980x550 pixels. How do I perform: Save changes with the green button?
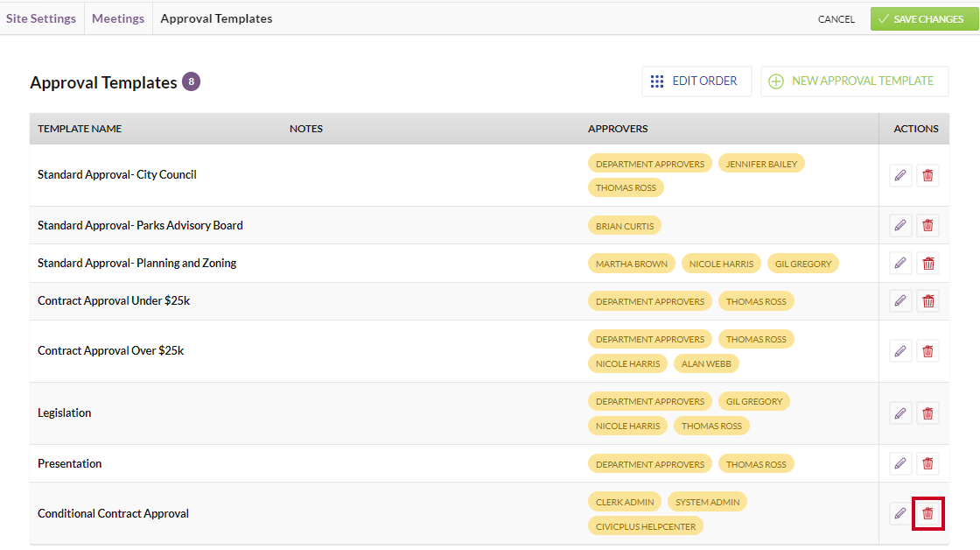pos(924,18)
